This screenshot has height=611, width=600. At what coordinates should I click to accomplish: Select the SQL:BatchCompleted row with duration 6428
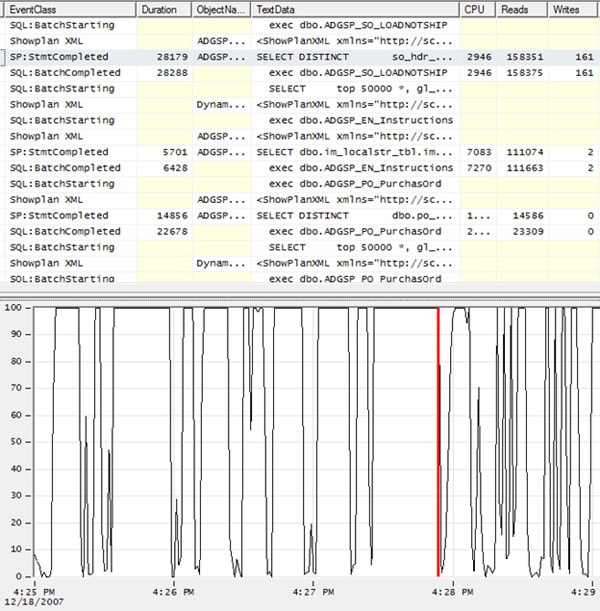[x=302, y=168]
